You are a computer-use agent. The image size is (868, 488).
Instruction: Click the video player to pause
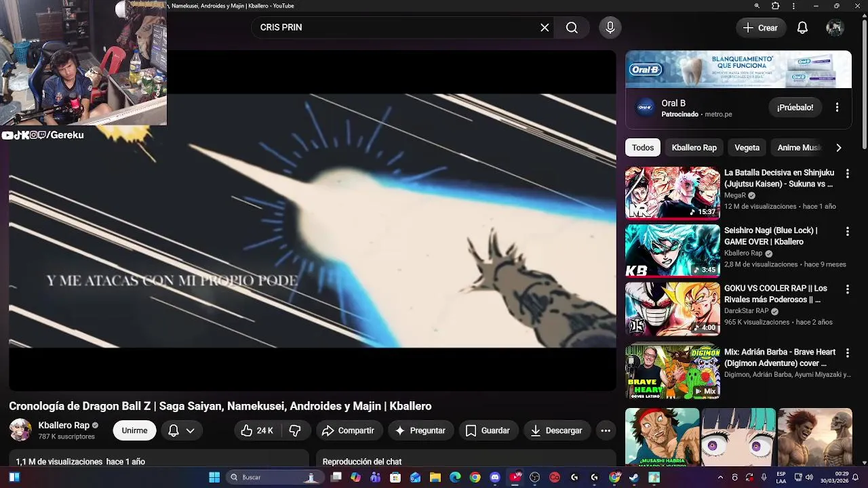[x=313, y=220]
